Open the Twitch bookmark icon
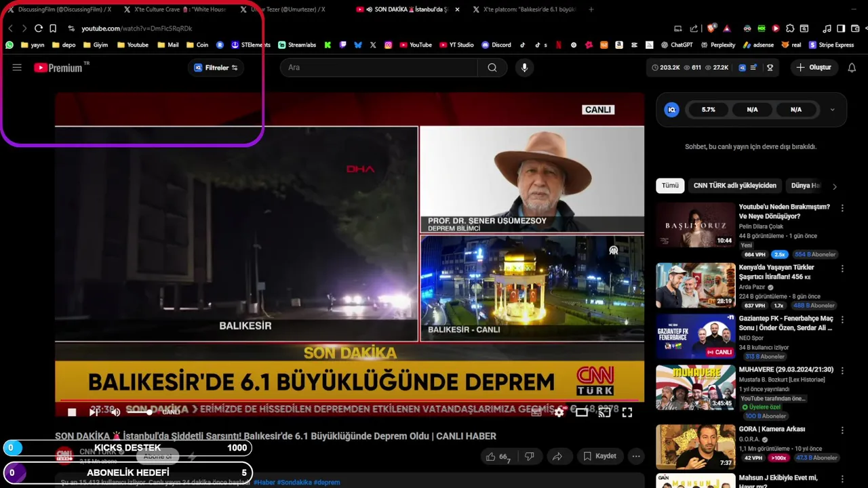Image resolution: width=868 pixels, height=488 pixels. [343, 45]
